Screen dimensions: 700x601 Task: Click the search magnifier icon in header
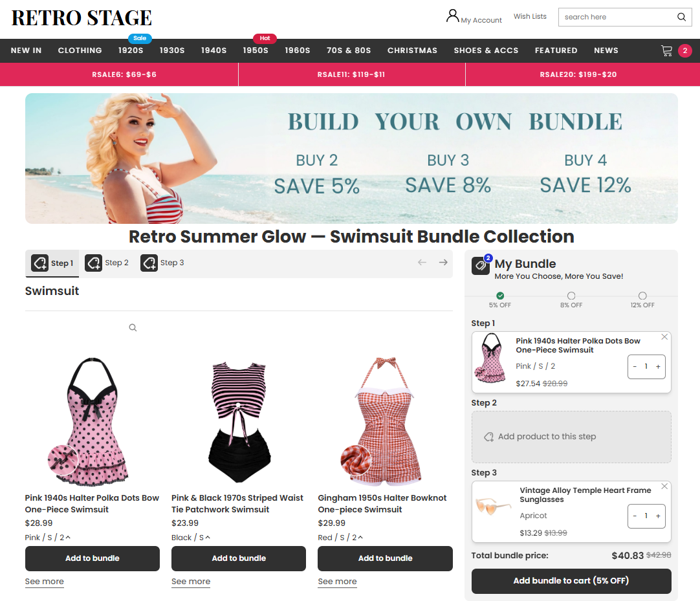point(681,17)
